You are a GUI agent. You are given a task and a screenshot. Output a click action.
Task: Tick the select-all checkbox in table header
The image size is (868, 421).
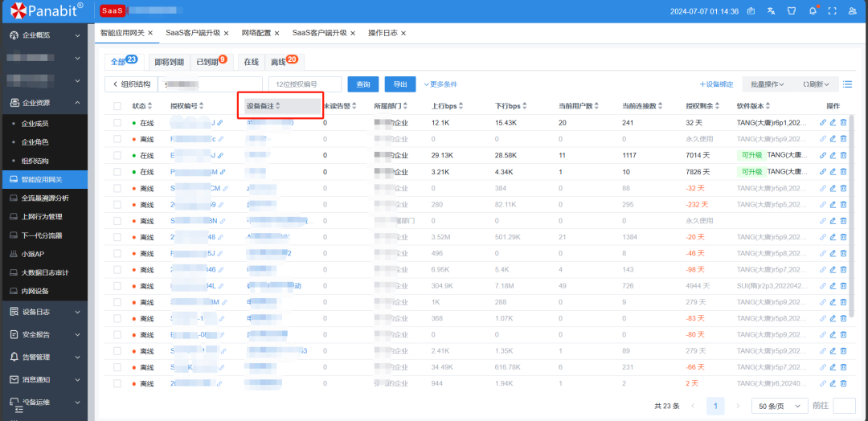[117, 106]
